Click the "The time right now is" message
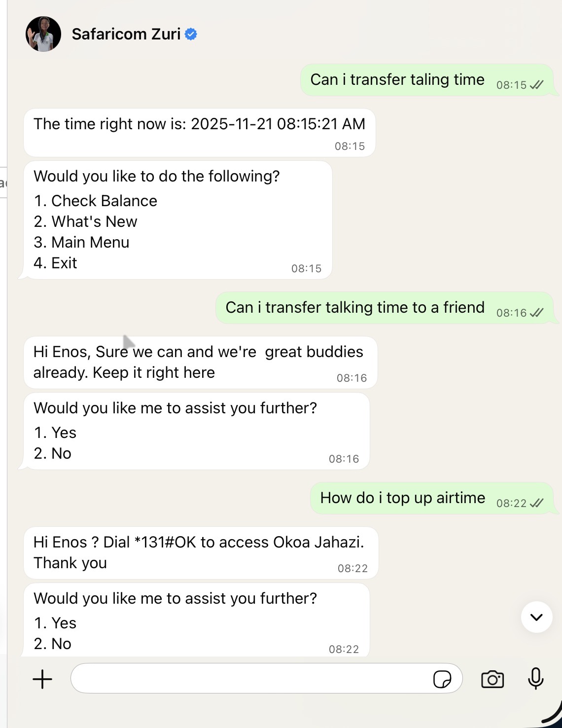 [x=199, y=124]
